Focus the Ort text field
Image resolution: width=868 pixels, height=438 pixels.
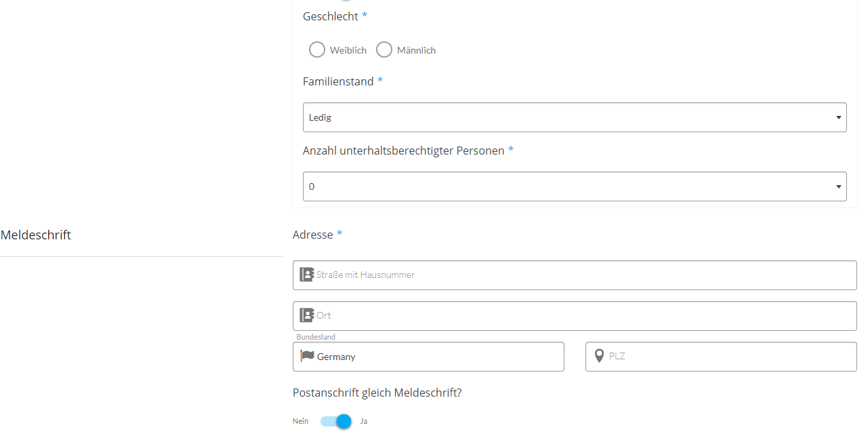[583, 315]
